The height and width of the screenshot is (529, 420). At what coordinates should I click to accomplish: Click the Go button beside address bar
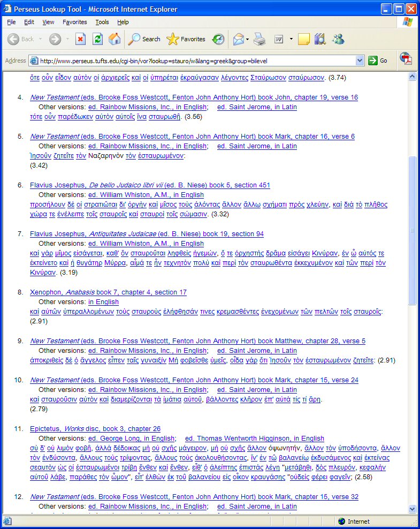pyautogui.click(x=378, y=61)
